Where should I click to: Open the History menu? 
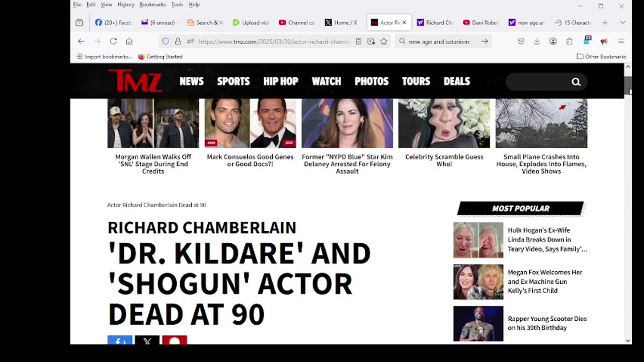[126, 5]
